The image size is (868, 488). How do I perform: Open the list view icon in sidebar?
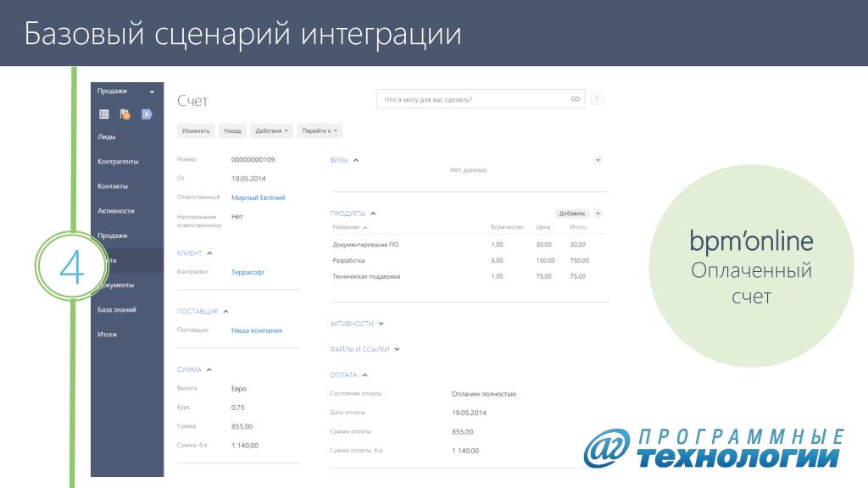[x=103, y=114]
